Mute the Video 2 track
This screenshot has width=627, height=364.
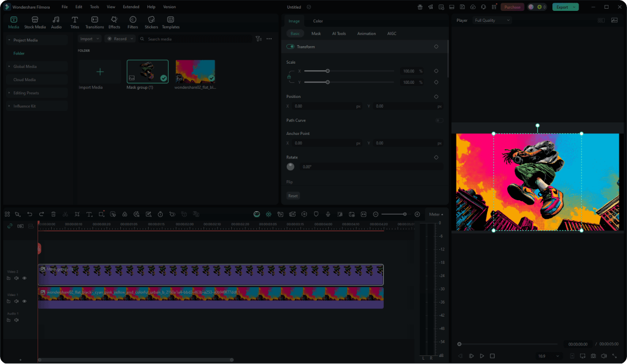click(16, 278)
